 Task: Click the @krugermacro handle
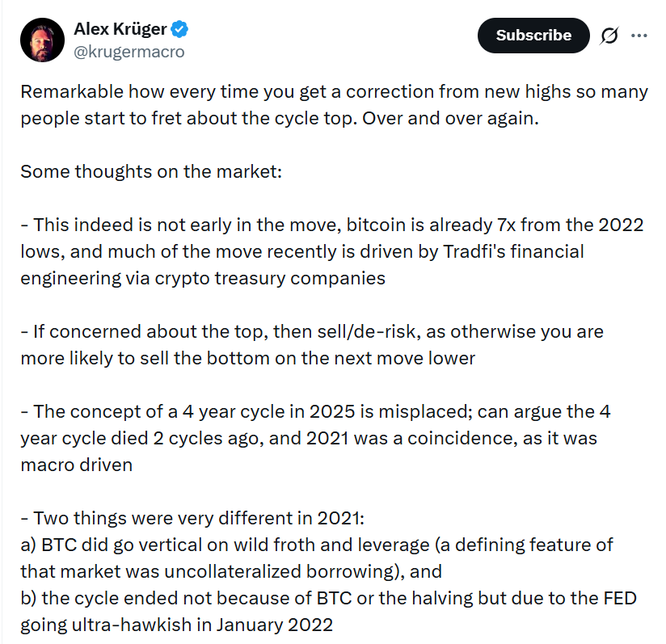click(129, 52)
